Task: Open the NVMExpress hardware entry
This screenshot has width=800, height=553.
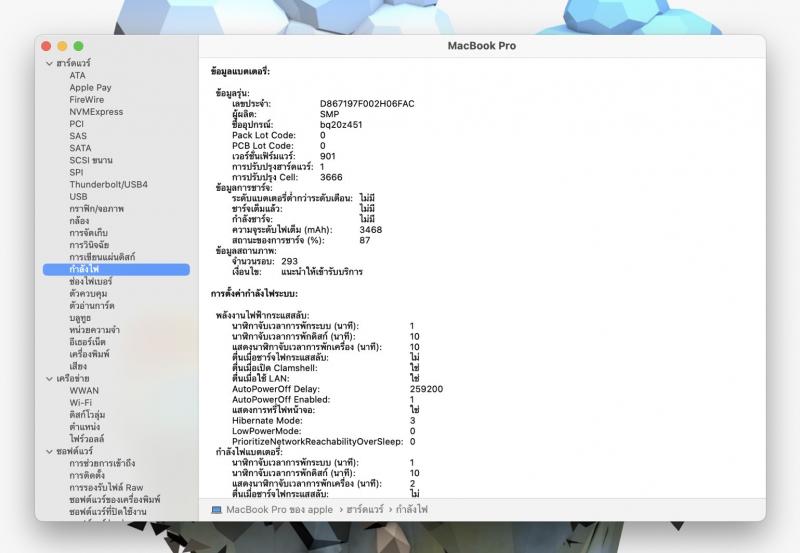Action: pyautogui.click(x=96, y=112)
